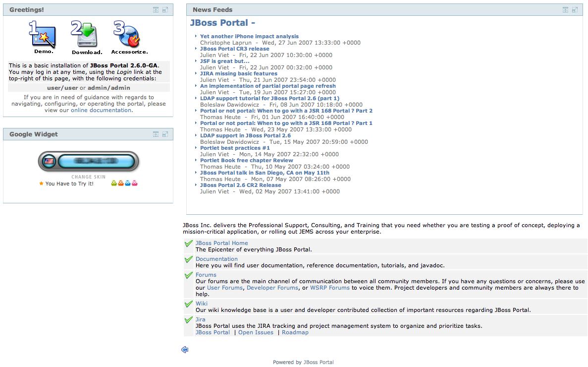588x367 pixels.
Task: Click the blue clock display in Google Widget
Action: click(x=96, y=161)
